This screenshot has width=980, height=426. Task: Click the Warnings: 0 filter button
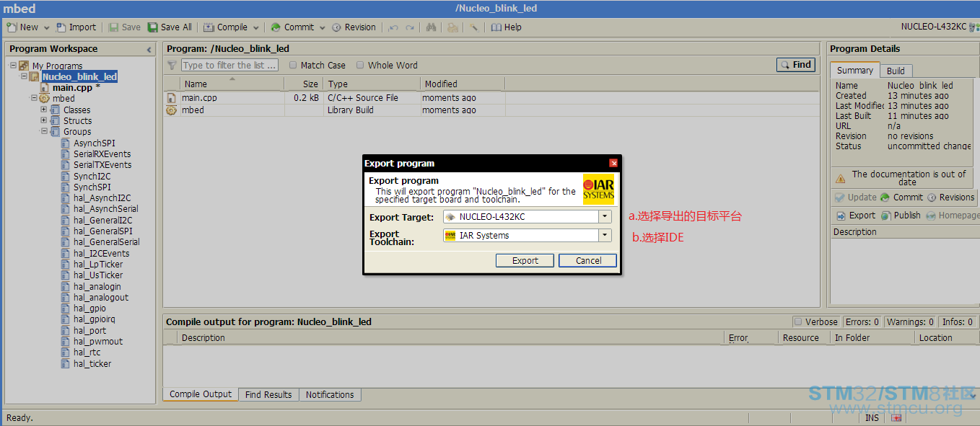pos(911,322)
